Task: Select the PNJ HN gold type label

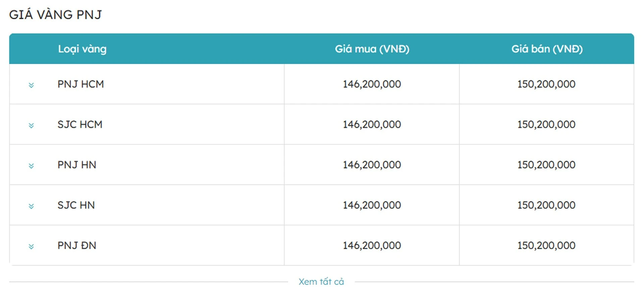Action: [x=77, y=165]
